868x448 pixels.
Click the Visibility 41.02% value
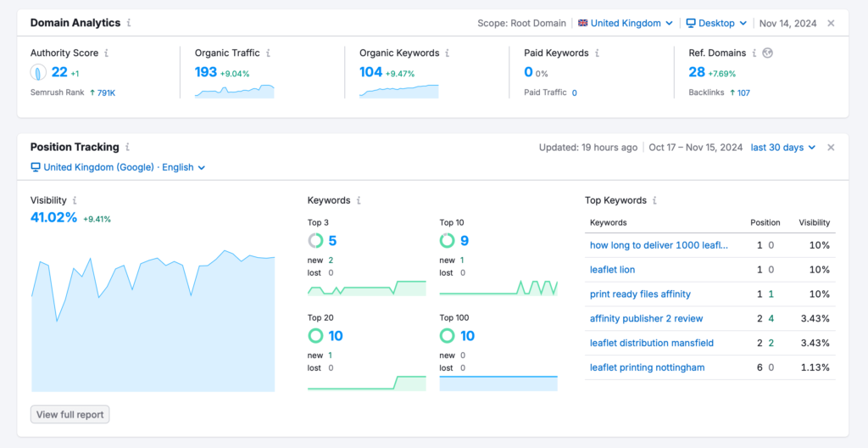coord(53,217)
